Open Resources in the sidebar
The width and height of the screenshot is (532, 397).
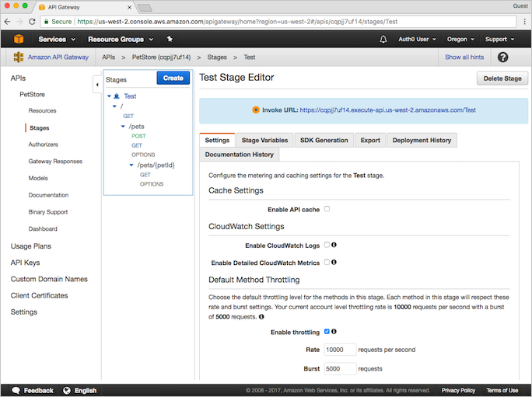[43, 110]
